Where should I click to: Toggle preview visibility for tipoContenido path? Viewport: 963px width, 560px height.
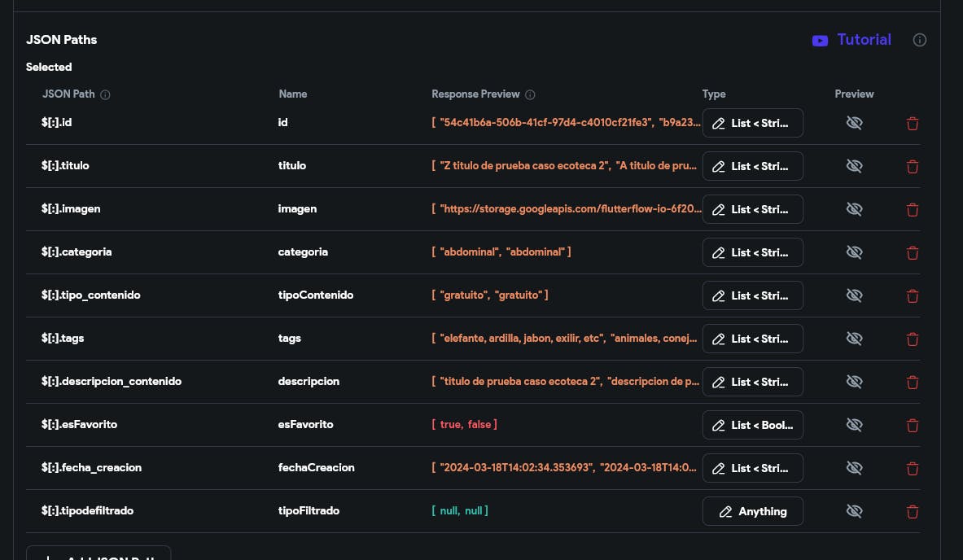(854, 295)
